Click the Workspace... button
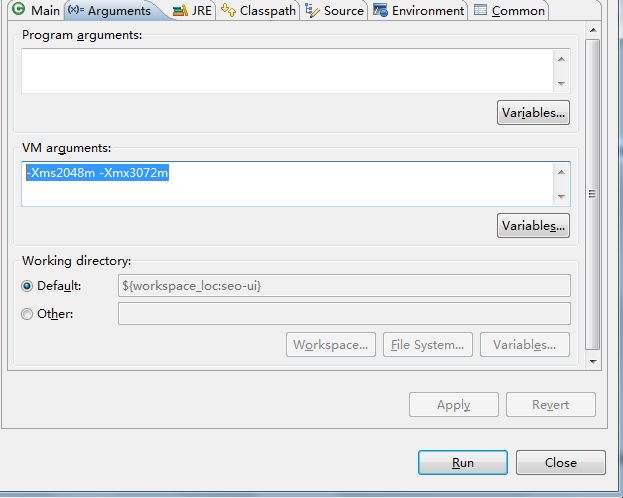Screen dimensions: 623x498 331,345
